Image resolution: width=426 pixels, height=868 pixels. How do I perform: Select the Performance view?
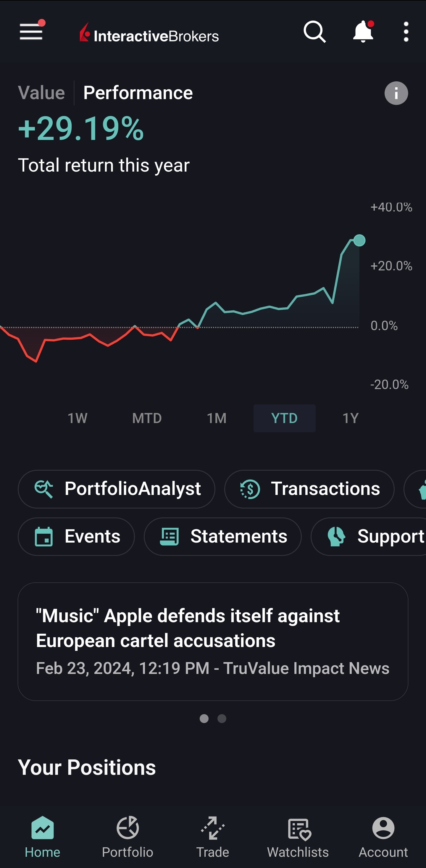(x=138, y=93)
